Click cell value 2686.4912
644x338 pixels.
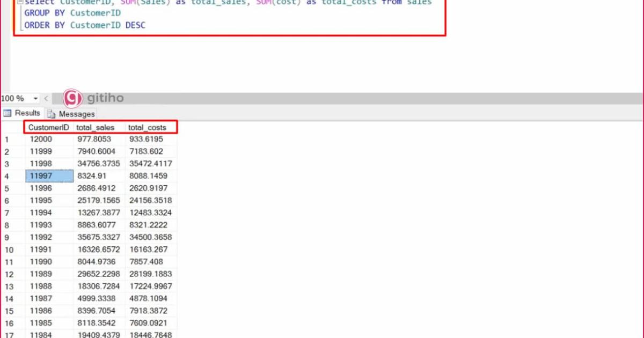(x=99, y=188)
